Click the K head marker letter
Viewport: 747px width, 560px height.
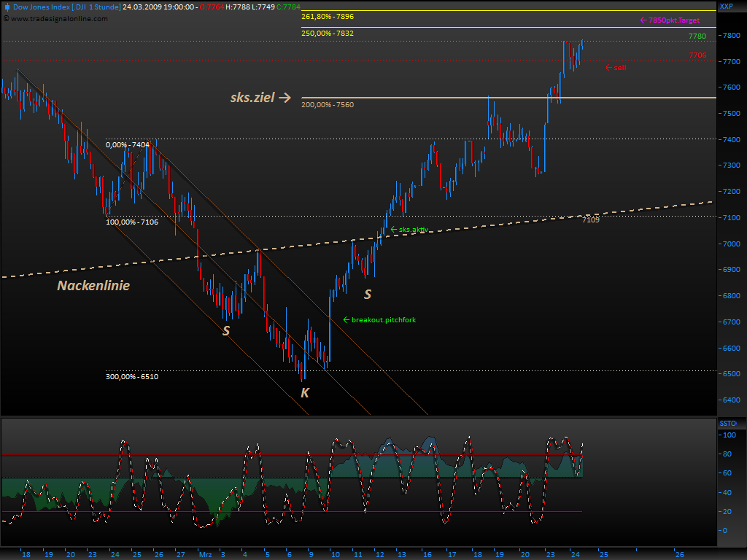[x=305, y=393]
